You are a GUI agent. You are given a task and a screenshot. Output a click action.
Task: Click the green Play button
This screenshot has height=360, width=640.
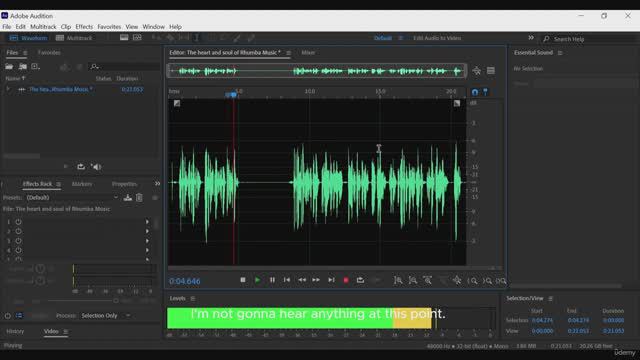(258, 280)
